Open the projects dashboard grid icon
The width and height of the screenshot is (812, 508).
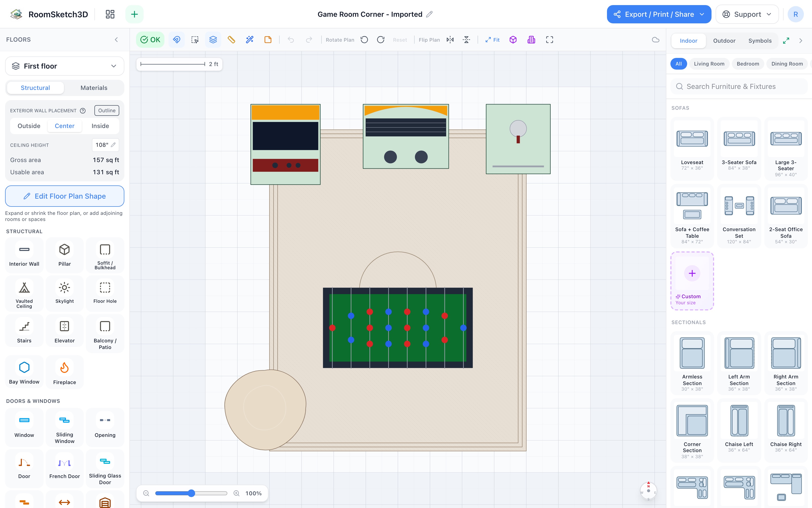[x=110, y=14]
